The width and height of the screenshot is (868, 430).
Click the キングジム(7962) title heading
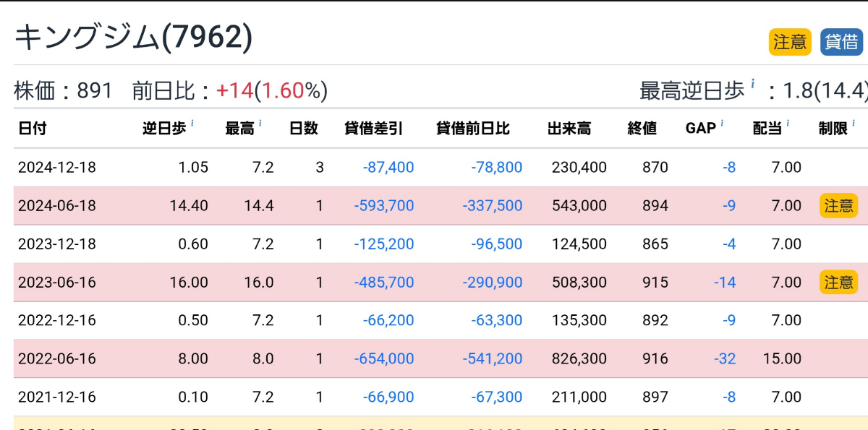[x=134, y=38]
